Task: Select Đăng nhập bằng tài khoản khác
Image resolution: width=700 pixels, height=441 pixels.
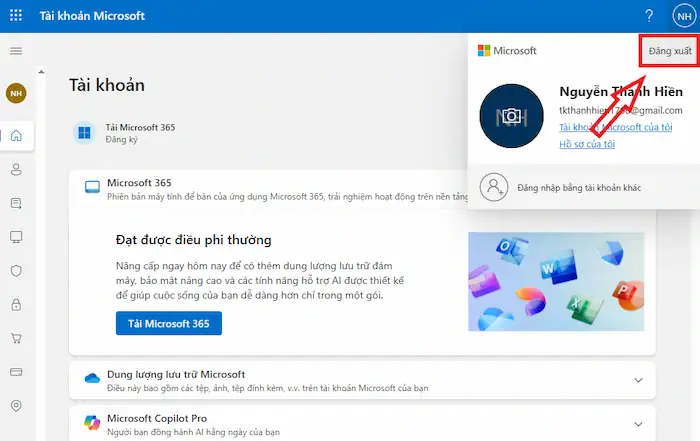Action: tap(579, 188)
